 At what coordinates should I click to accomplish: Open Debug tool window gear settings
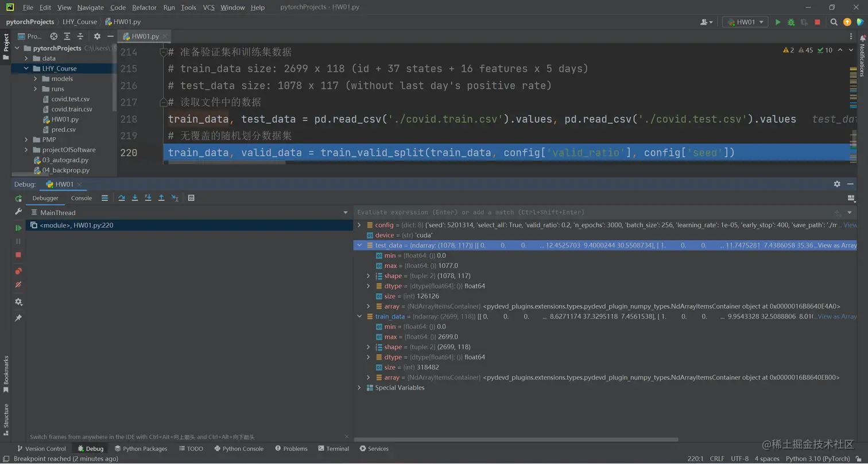pyautogui.click(x=837, y=184)
